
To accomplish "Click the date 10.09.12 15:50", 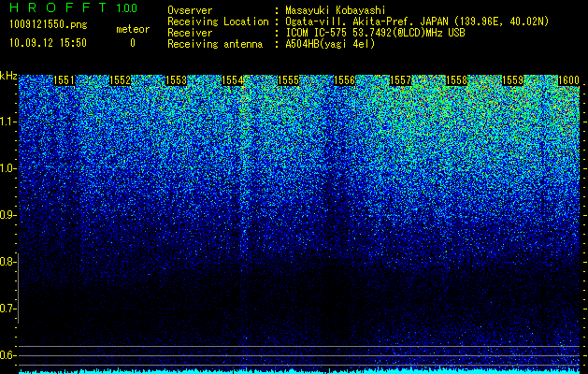I will 48,43.
